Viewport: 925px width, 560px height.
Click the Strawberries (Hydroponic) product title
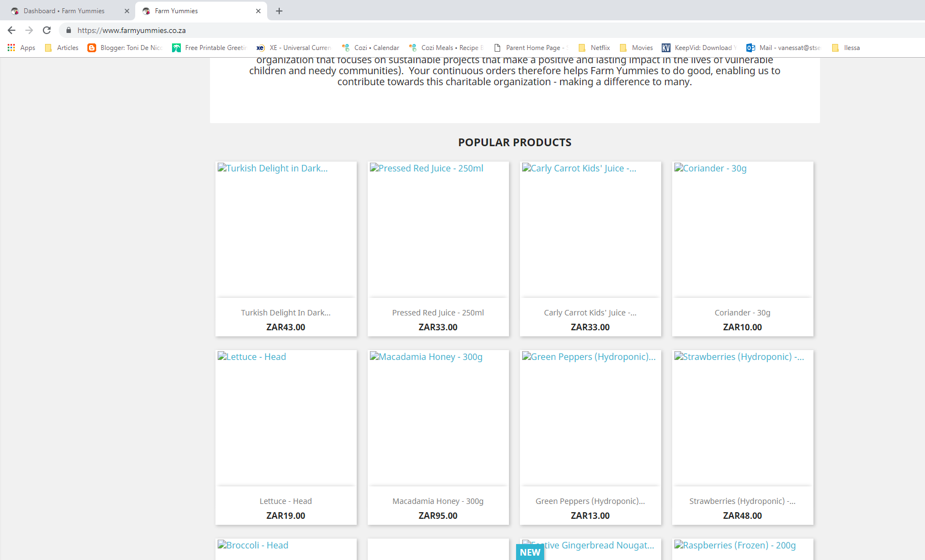click(x=743, y=501)
